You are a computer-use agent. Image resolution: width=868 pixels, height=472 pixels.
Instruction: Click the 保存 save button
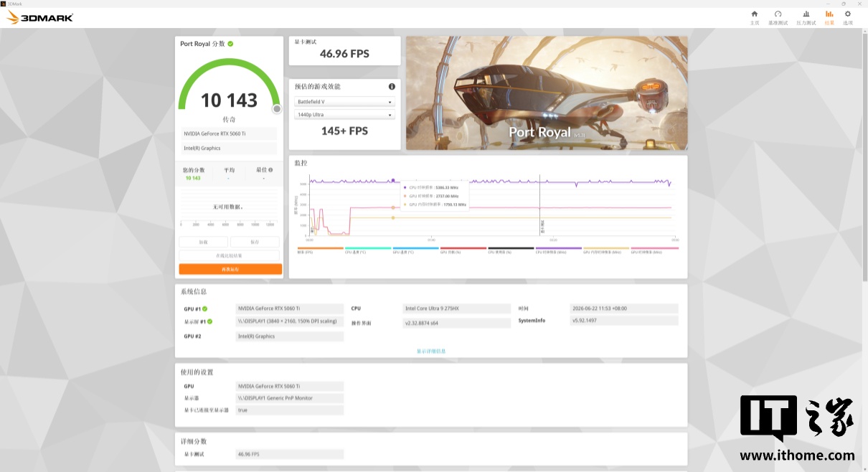pos(255,242)
